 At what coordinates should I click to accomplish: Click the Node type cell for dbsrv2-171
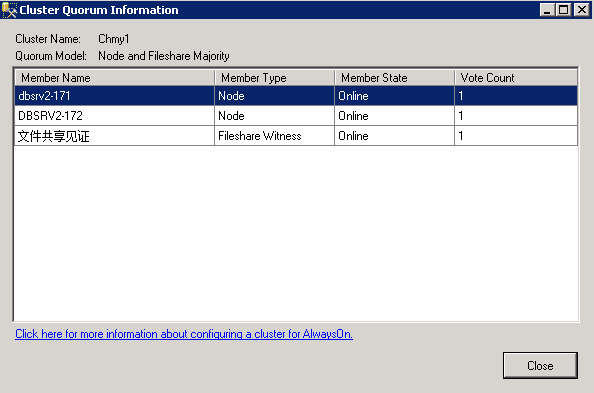point(274,96)
